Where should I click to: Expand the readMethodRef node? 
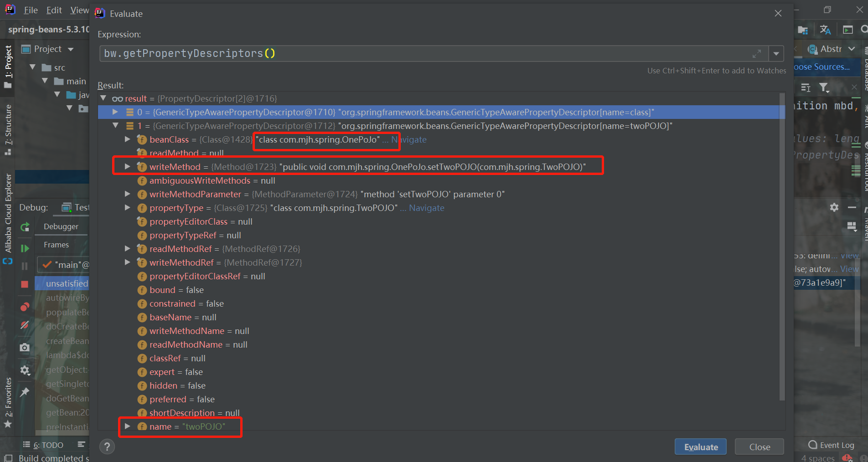[x=128, y=249]
